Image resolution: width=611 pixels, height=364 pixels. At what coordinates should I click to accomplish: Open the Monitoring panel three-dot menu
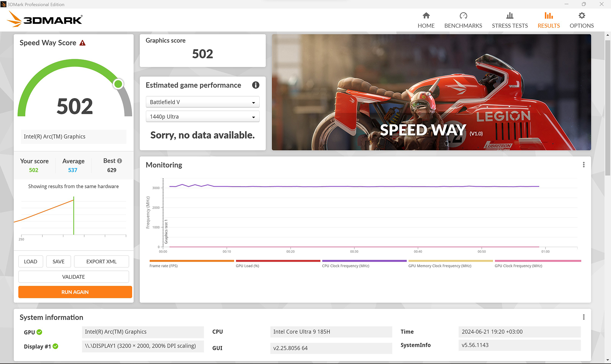pos(584,165)
